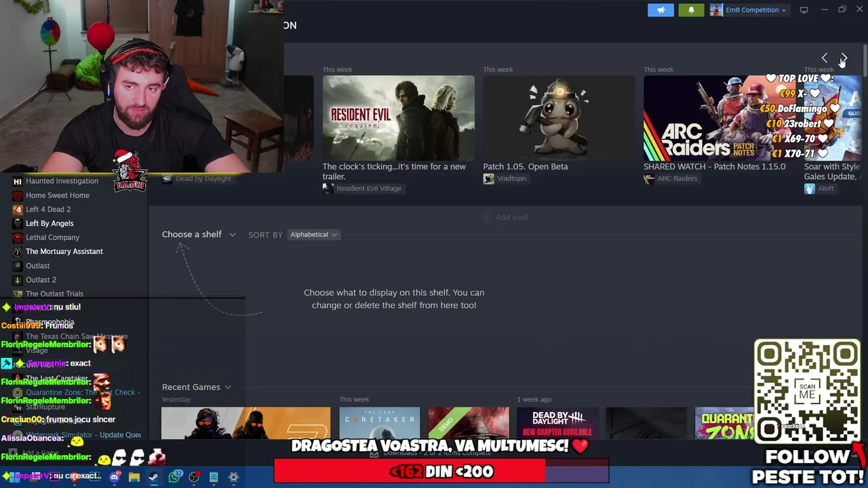
Task: Select Home Sweet Home in library list
Action: click(58, 195)
